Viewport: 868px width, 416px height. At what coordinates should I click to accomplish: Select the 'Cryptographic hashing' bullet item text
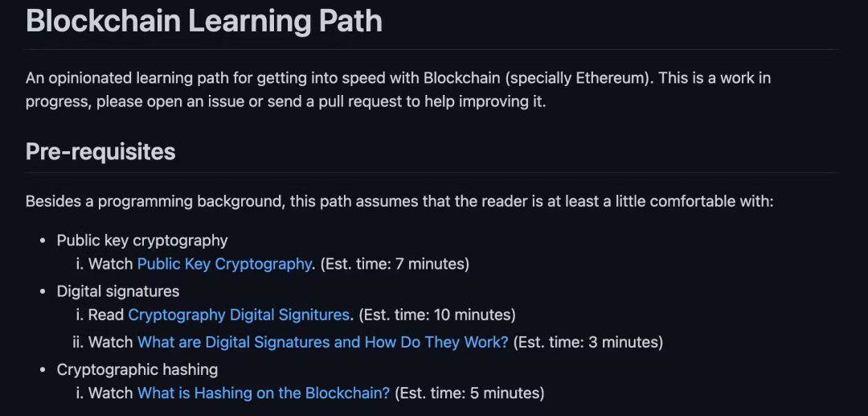(137, 370)
